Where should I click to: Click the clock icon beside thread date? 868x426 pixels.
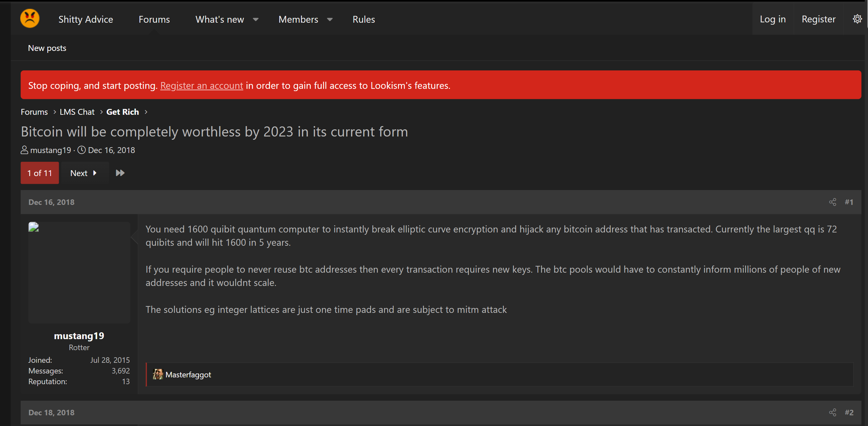pyautogui.click(x=81, y=150)
